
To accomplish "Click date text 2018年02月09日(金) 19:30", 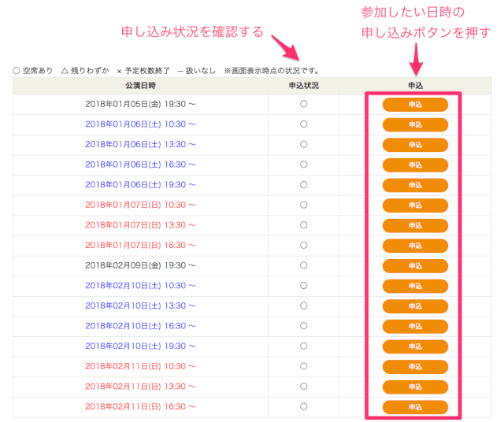I will 140,265.
